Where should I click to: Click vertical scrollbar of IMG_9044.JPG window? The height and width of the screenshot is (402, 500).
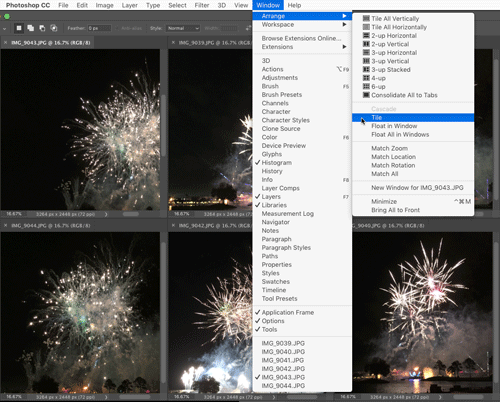tap(163, 312)
